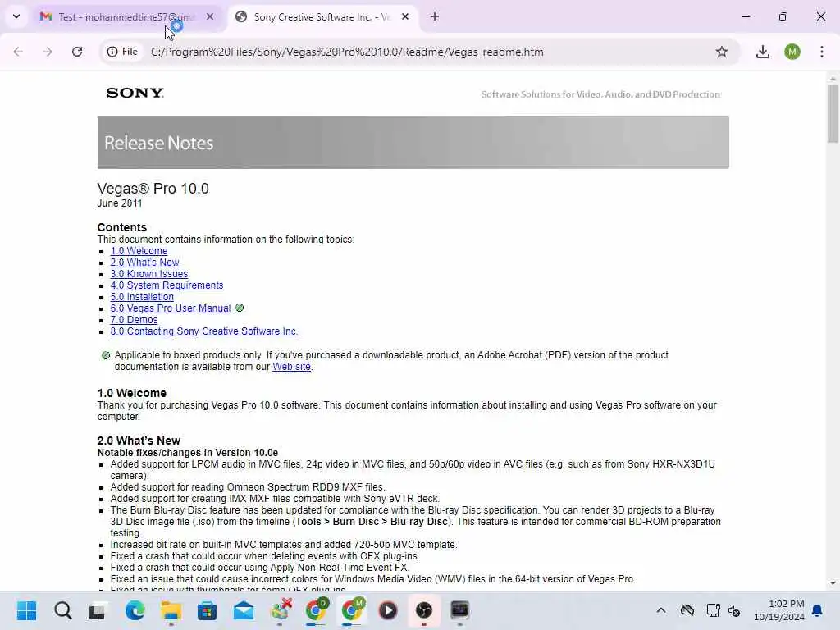Click the scrollbar up arrow
Image resolution: width=840 pixels, height=630 pixels.
tap(833, 79)
